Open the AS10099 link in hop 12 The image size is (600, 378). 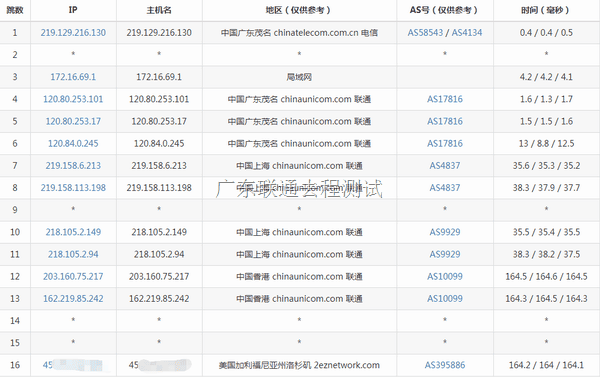tap(445, 277)
